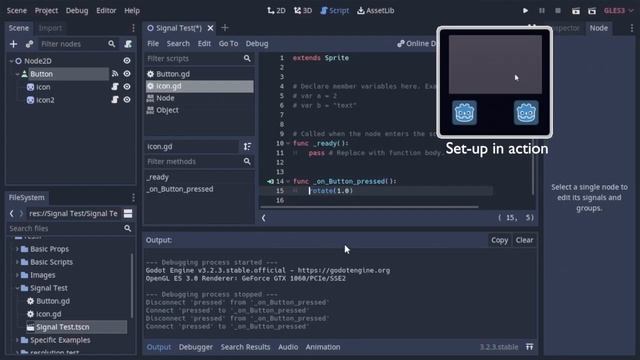The height and width of the screenshot is (360, 640).
Task: Fold the _on_Button_pressed function
Action: pyautogui.click(x=288, y=181)
